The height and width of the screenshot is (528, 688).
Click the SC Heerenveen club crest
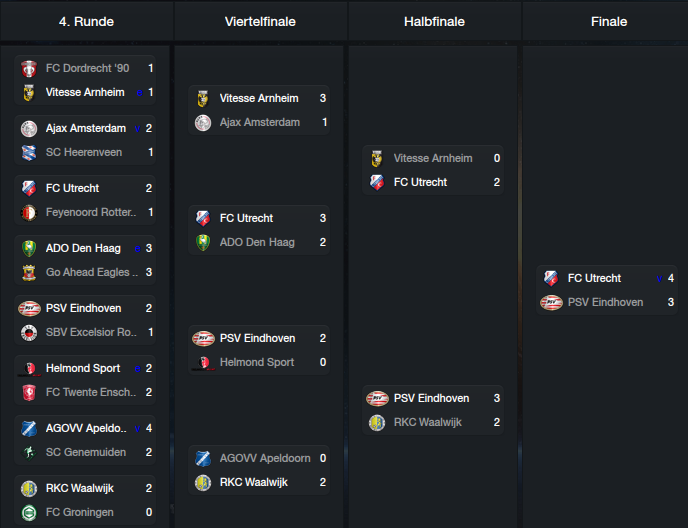(29, 152)
